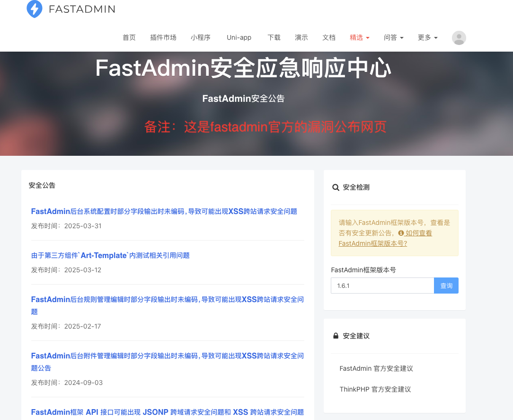The image size is (513, 420).
Task: Click the FastAdmin lightning bolt logo
Action: pyautogui.click(x=35, y=9)
